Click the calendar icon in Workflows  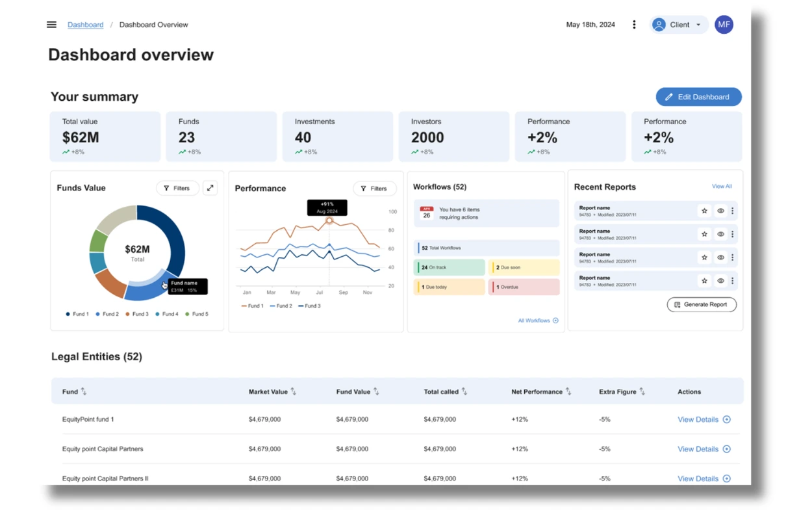pyautogui.click(x=426, y=213)
